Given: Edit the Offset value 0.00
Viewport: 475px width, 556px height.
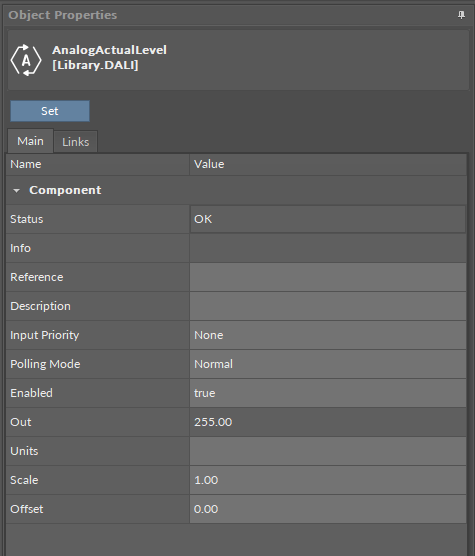Looking at the screenshot, I should tap(328, 509).
